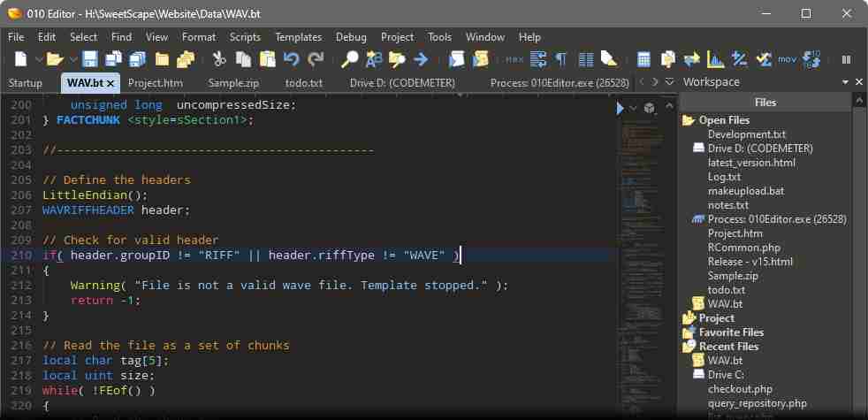Click the Undo arrow icon
Screen dimensions: 868x420
click(x=291, y=59)
